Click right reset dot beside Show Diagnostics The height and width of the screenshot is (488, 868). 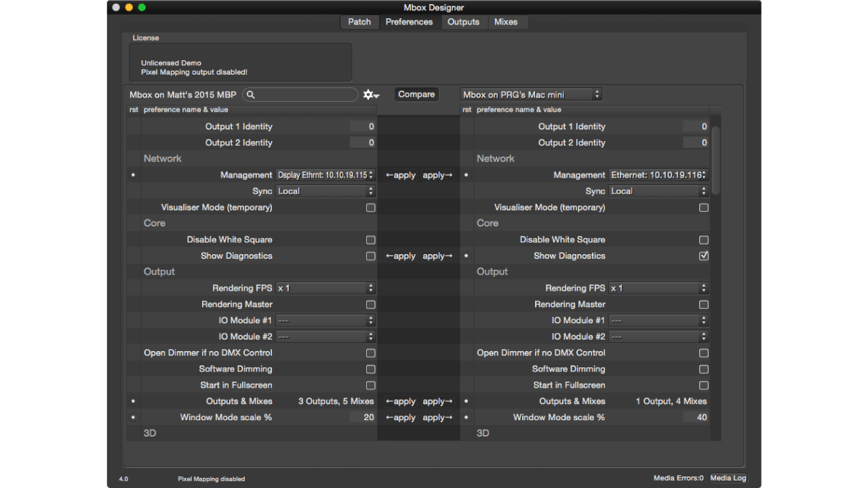pyautogui.click(x=467, y=256)
